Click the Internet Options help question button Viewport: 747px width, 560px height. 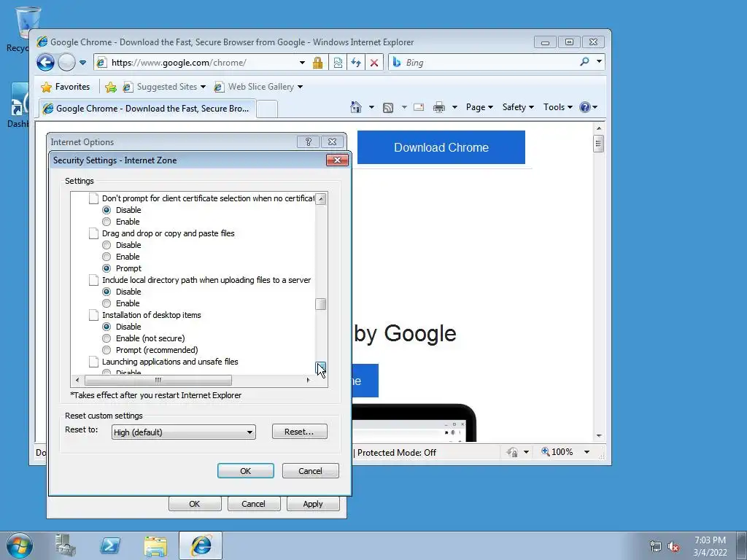pos(309,142)
